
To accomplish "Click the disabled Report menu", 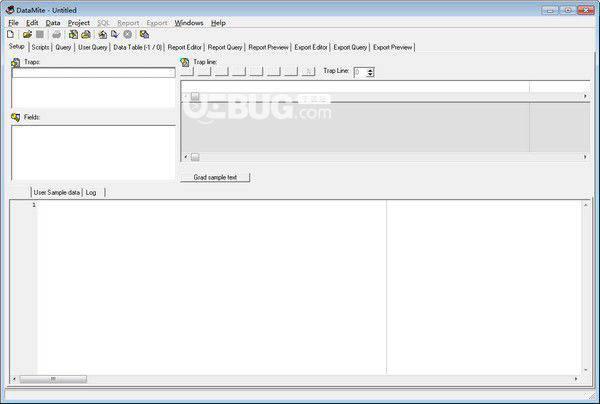I will [128, 23].
